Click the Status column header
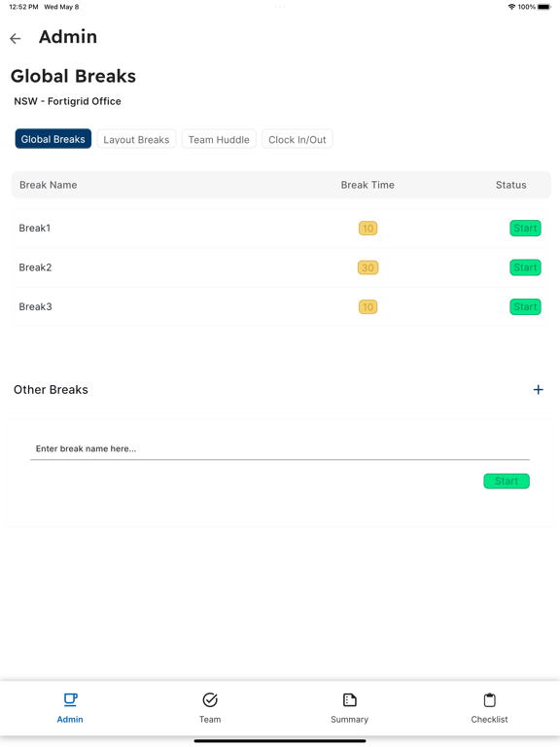Image resolution: width=560 pixels, height=747 pixels. pos(510,185)
